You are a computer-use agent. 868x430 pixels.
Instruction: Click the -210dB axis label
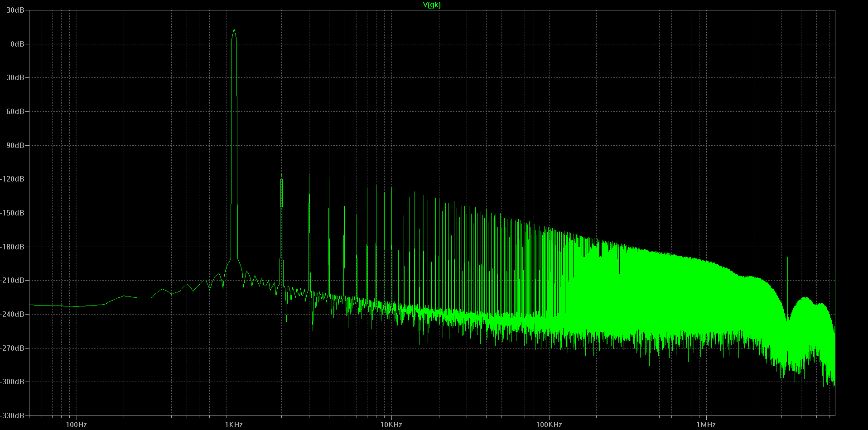[x=12, y=280]
